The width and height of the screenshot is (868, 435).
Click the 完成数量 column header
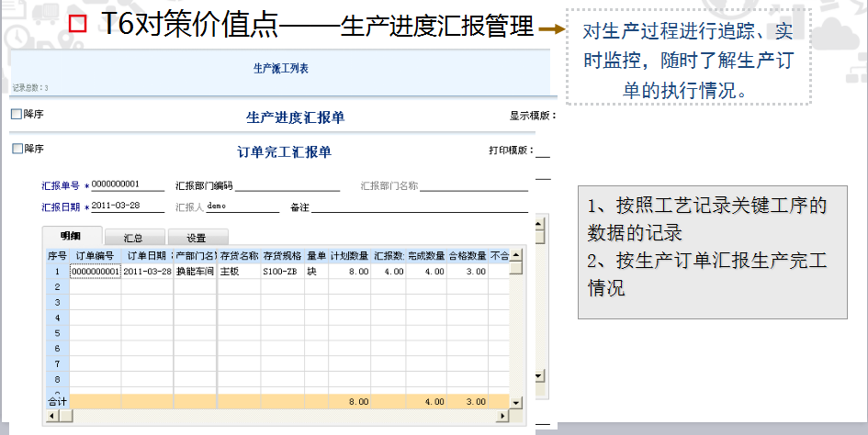426,256
